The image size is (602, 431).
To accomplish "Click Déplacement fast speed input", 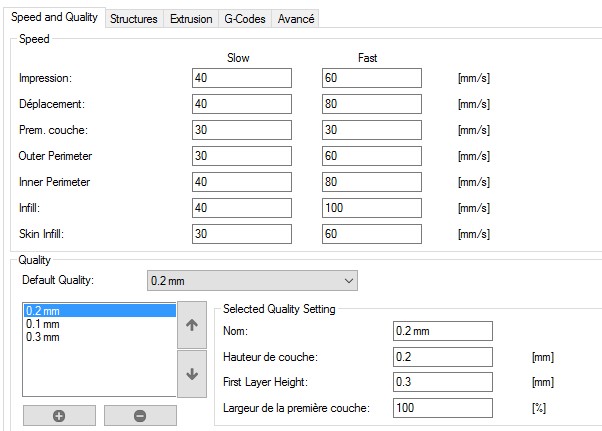I will pyautogui.click(x=371, y=104).
